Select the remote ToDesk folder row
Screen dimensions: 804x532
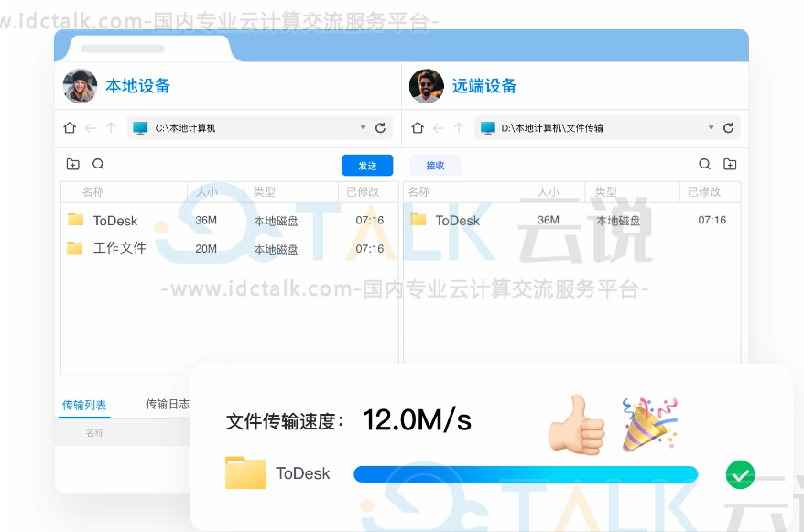[x=572, y=221]
